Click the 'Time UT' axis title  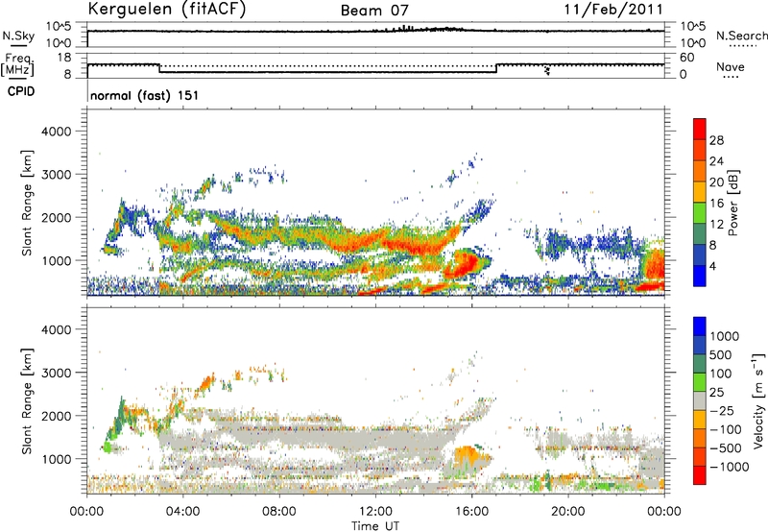[x=375, y=526]
